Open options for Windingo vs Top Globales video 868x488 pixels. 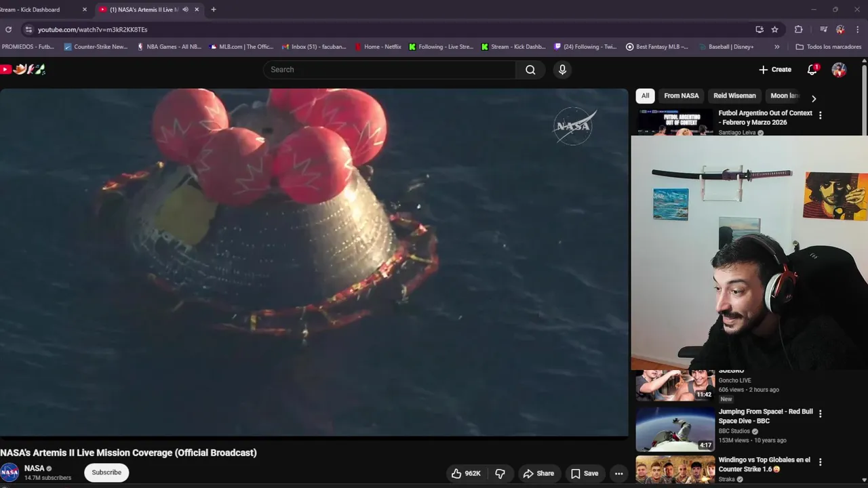click(x=820, y=462)
